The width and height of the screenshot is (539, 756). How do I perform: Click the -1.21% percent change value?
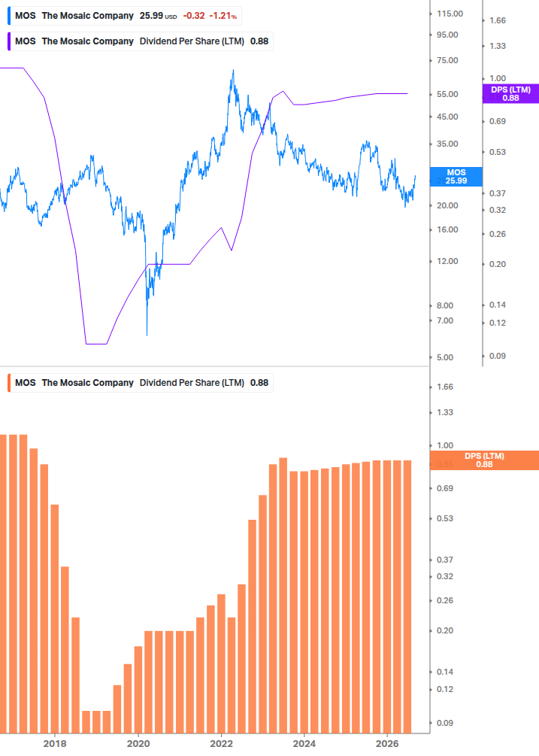click(223, 16)
